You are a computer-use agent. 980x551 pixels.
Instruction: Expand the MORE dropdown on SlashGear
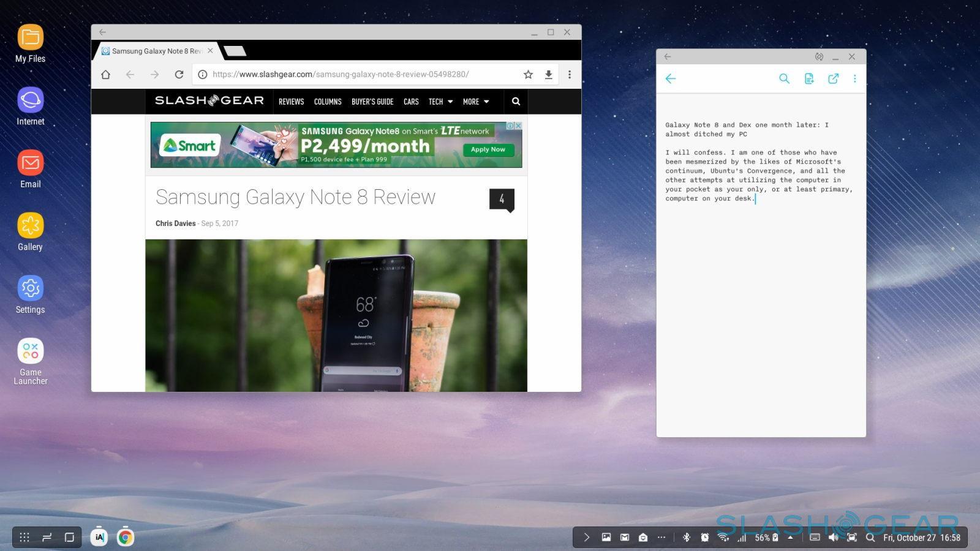(x=476, y=102)
